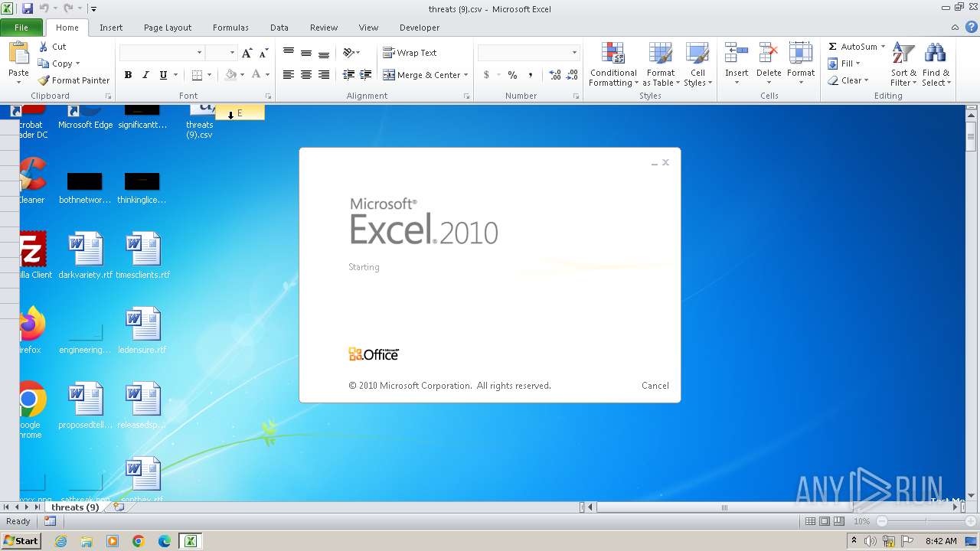980x551 pixels.
Task: Open the Alignment settings dialog launcher
Action: tap(466, 96)
